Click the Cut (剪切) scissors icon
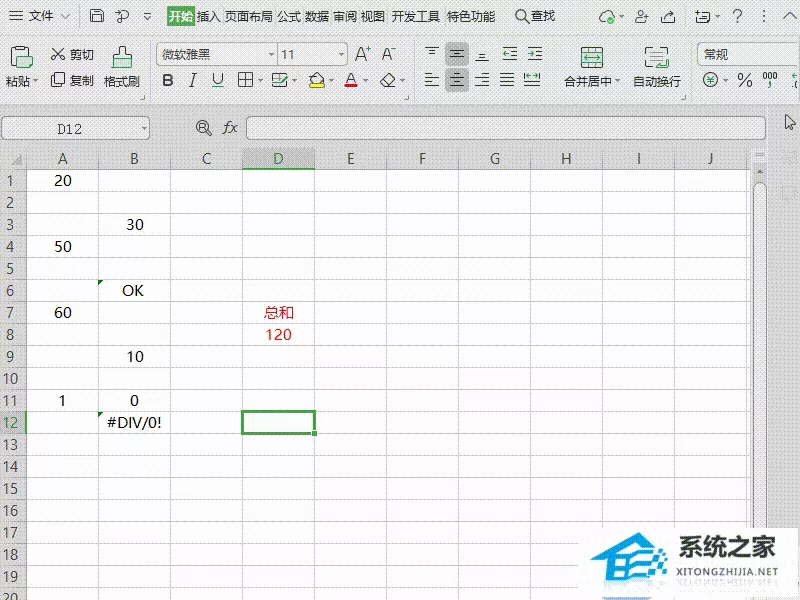The image size is (800, 600). [58, 54]
